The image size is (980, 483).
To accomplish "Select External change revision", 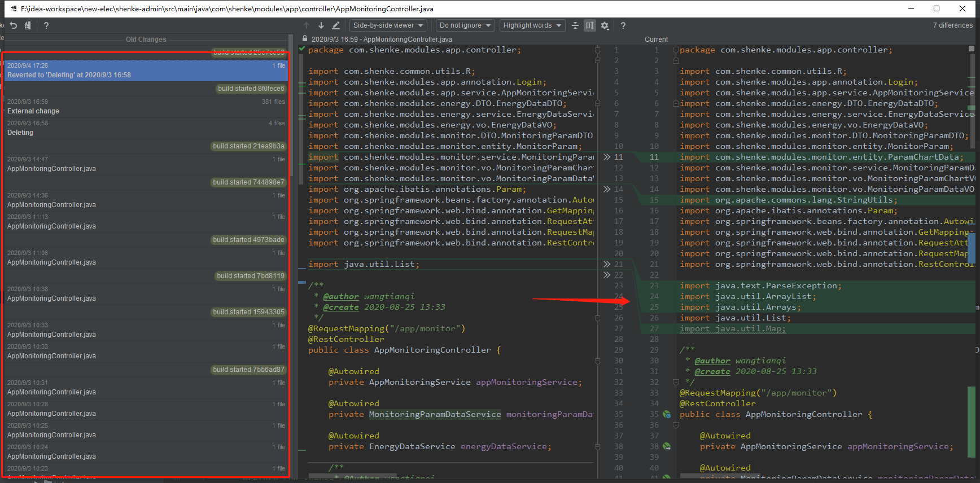I will pos(146,107).
